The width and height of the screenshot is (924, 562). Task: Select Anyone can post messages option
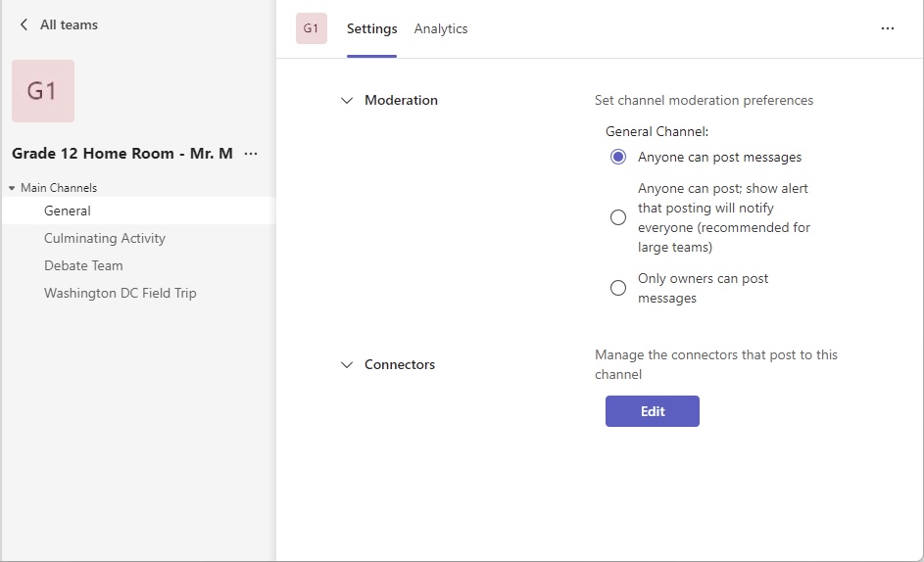(618, 158)
